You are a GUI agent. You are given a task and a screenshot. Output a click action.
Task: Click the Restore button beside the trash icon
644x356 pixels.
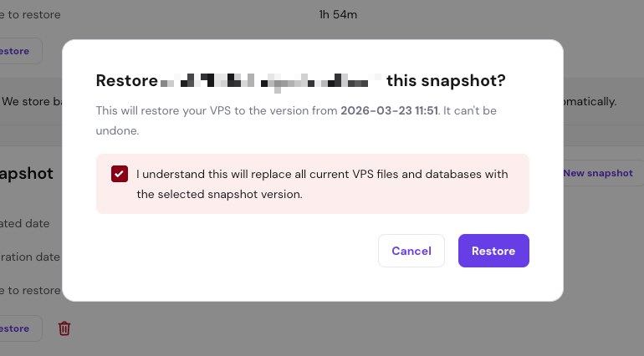coord(17,328)
